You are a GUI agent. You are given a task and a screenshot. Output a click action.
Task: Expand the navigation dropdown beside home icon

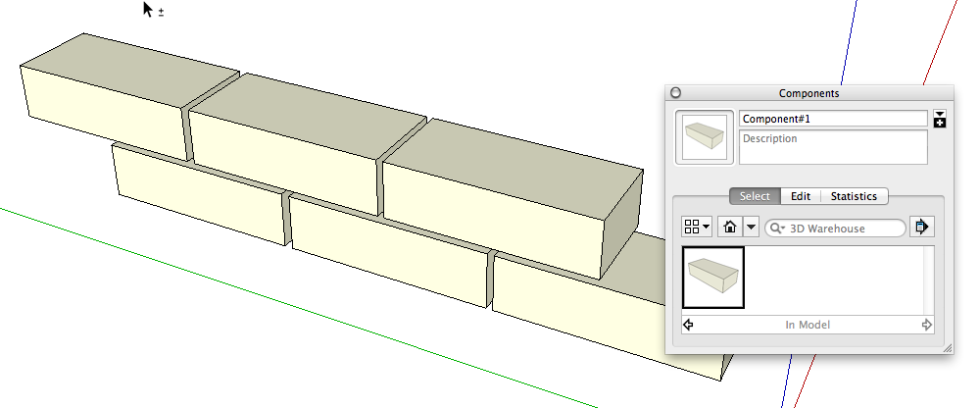751,227
